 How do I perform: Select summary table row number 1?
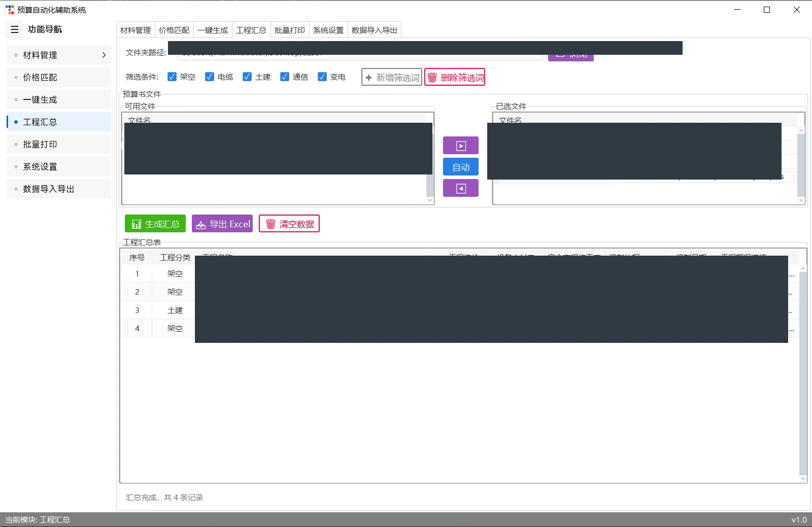(x=460, y=273)
